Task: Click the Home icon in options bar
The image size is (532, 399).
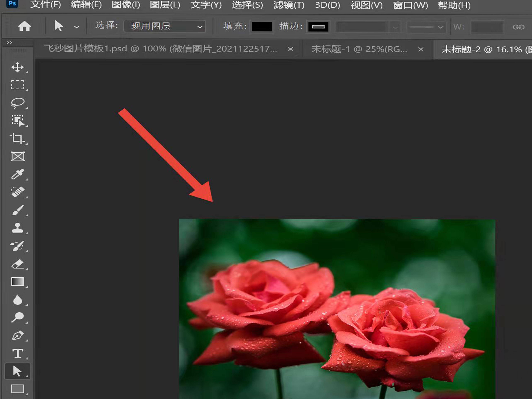Action: click(25, 26)
